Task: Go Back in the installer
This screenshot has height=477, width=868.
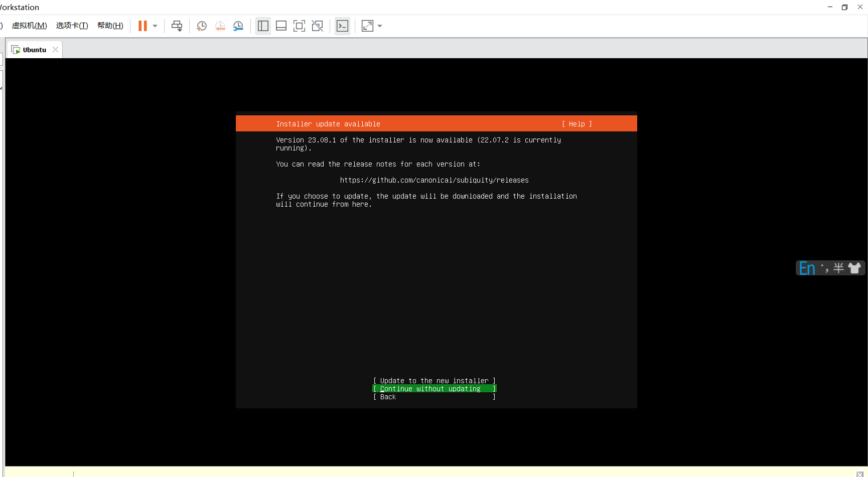Action: [x=435, y=397]
